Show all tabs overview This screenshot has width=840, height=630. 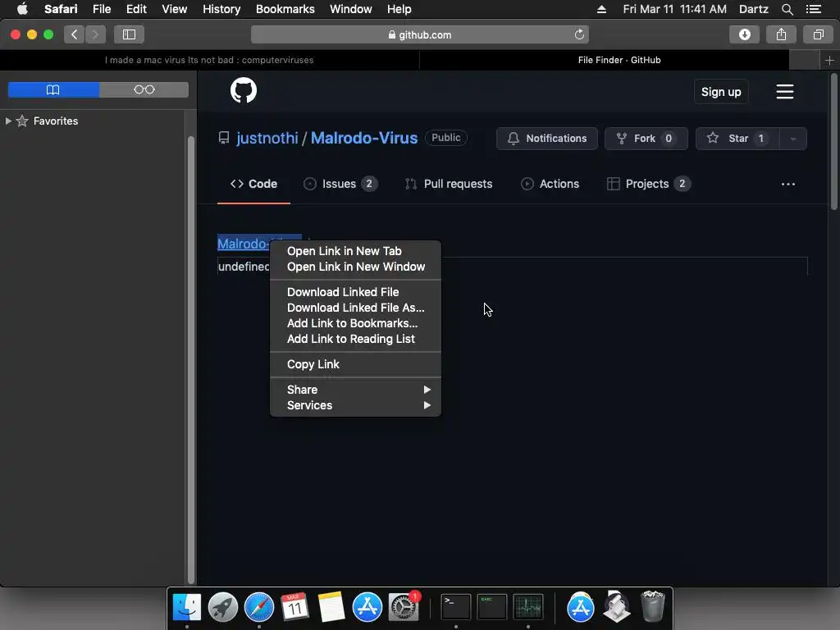tap(818, 34)
